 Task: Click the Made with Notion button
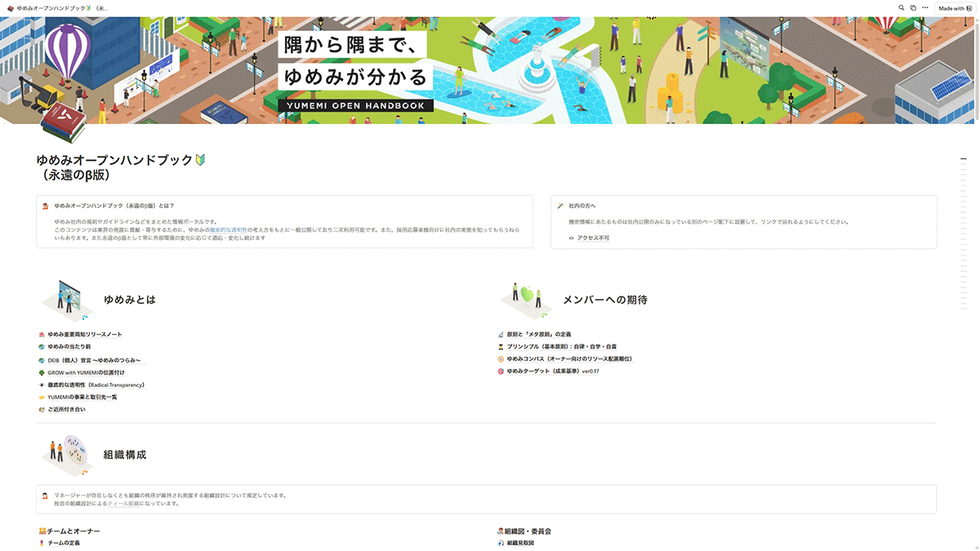pos(955,8)
